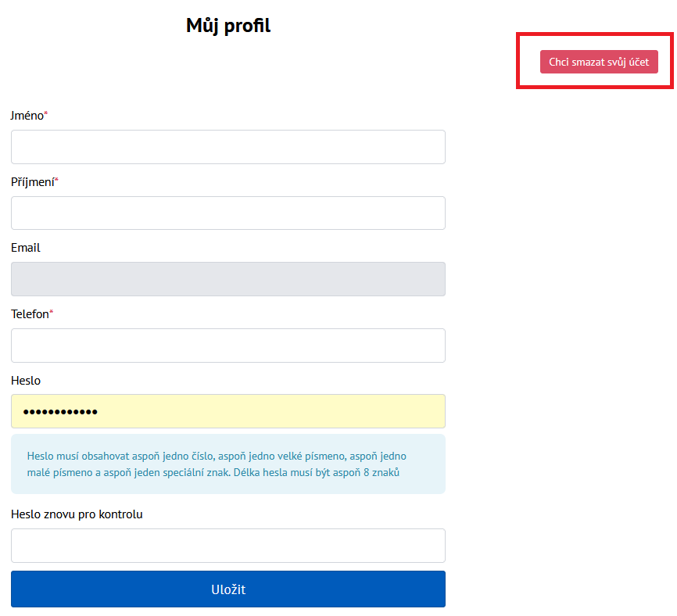
Task: Click the blue password requirements hint box
Action: pos(227,464)
